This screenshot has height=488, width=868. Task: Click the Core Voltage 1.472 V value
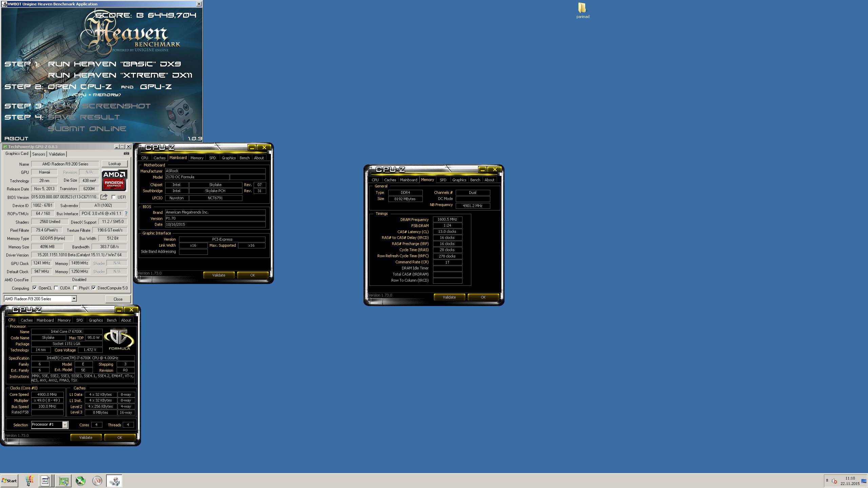(90, 350)
